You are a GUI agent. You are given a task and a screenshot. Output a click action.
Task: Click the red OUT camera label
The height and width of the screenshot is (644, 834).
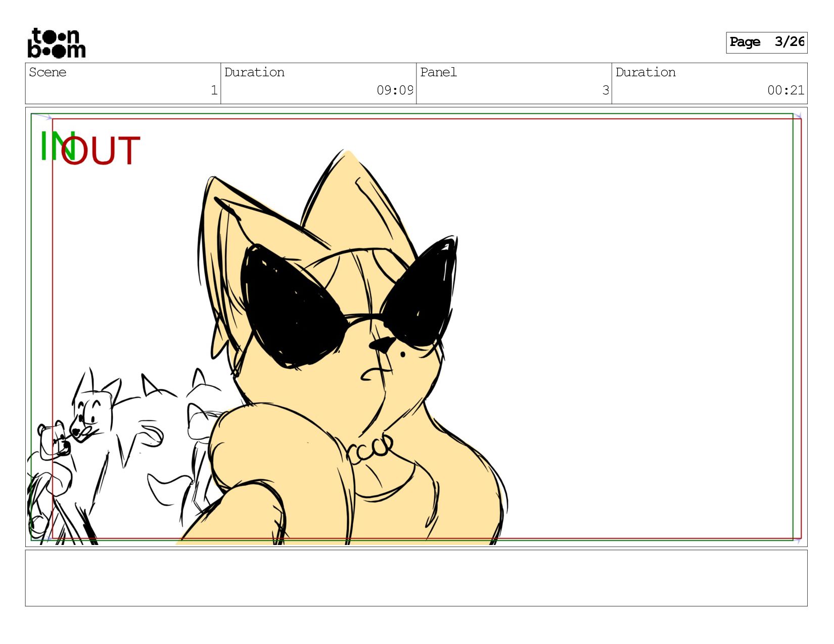pyautogui.click(x=100, y=151)
